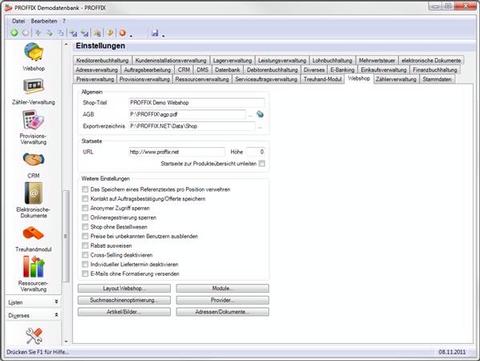480x361 pixels.
Task: Open dropdown arrow next to red toolbar icon
Action: click(131, 35)
